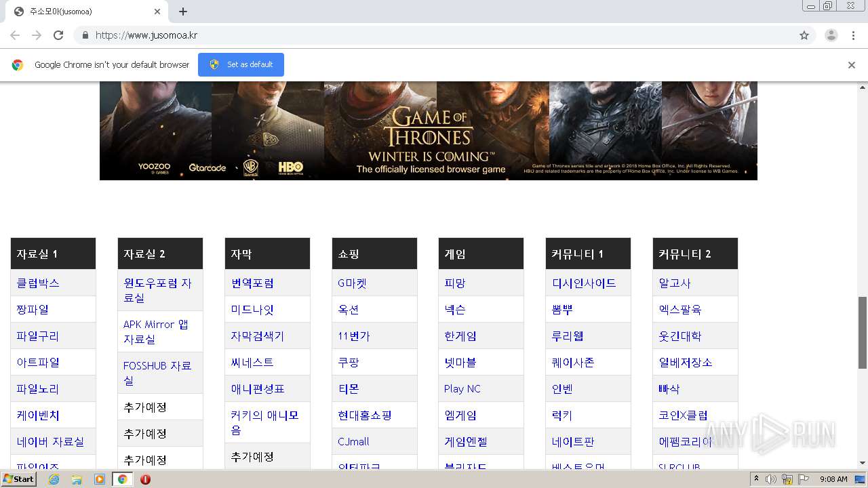Go to the 파일노리 link
This screenshot has height=488, width=868.
pyautogui.click(x=38, y=389)
